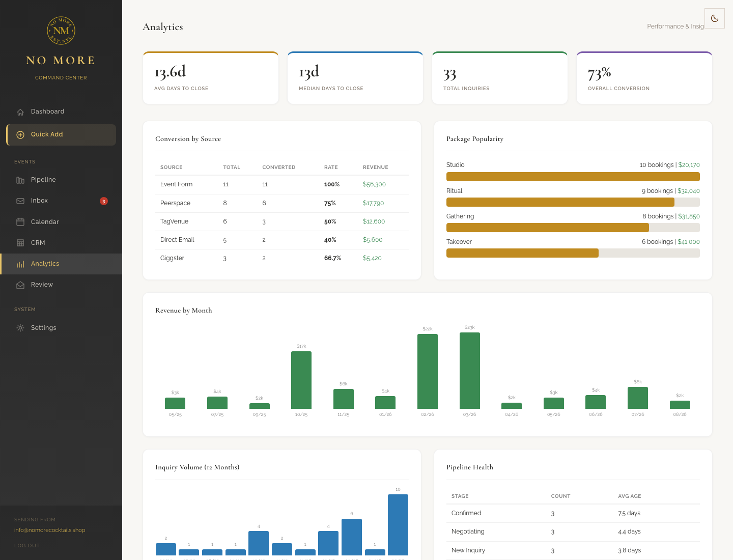Toggle dark mode with the moon icon
The width and height of the screenshot is (733, 560).
tap(715, 18)
